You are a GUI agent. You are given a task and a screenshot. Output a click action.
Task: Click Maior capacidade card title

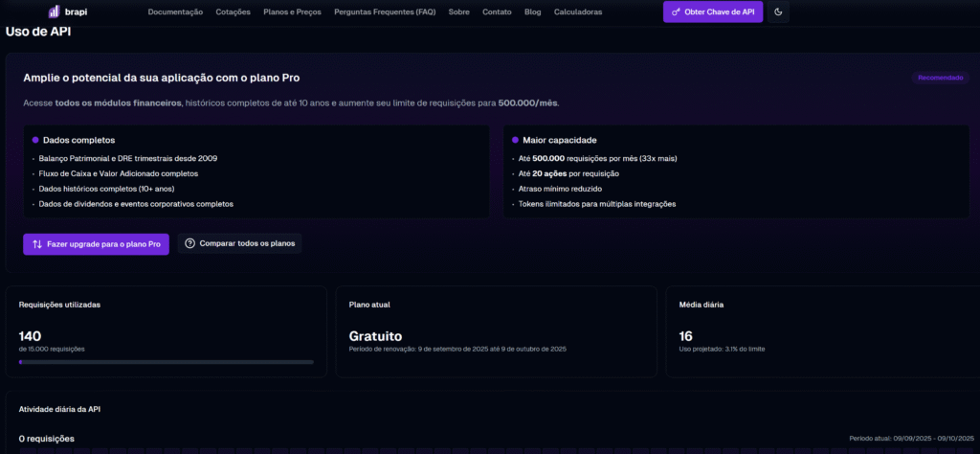[x=559, y=140]
